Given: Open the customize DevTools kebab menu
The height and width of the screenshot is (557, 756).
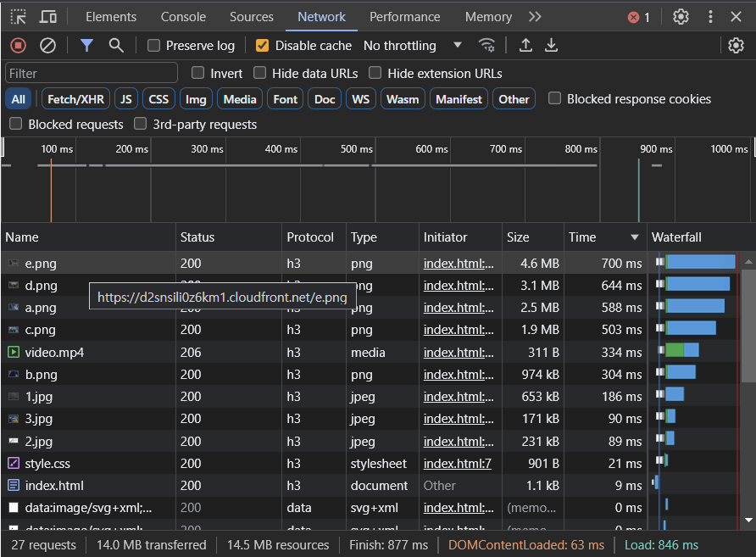Looking at the screenshot, I should coord(709,16).
